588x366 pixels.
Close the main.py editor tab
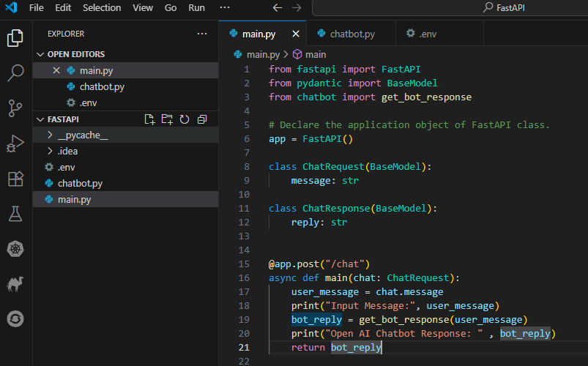click(296, 34)
